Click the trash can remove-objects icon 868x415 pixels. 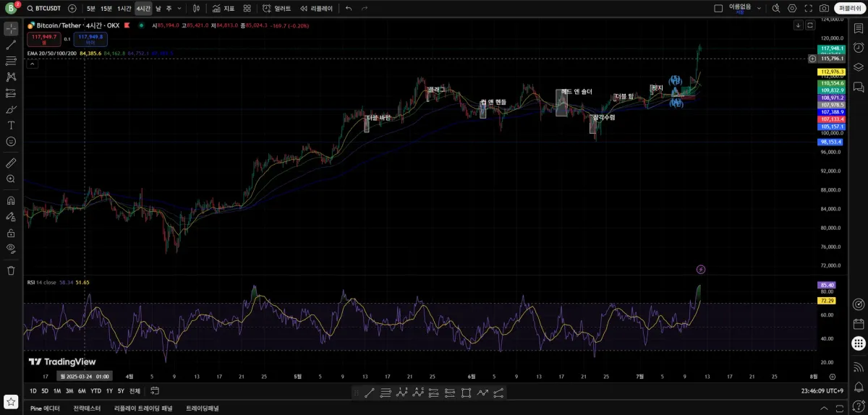coord(11,270)
